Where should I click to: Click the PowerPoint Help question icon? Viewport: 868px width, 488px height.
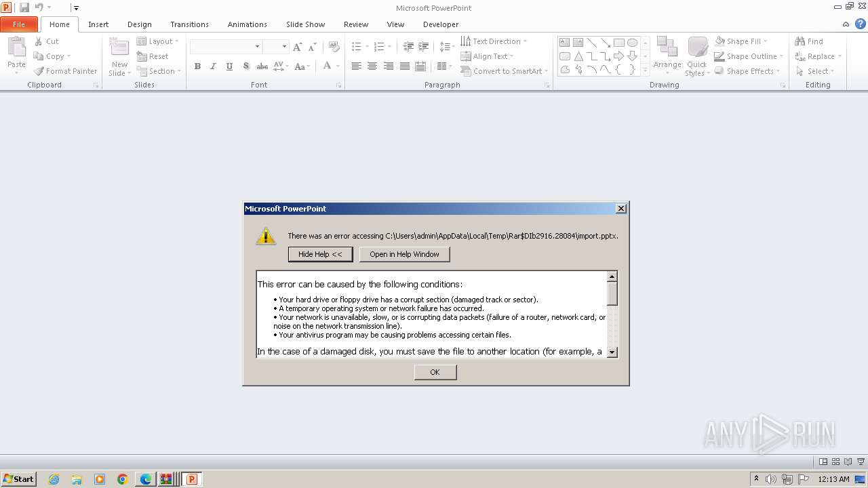pyautogui.click(x=859, y=24)
